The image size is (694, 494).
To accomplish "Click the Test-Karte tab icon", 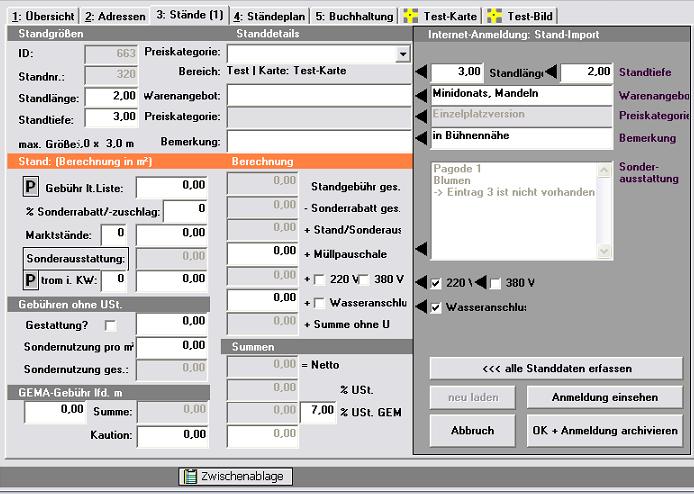I will coord(410,16).
